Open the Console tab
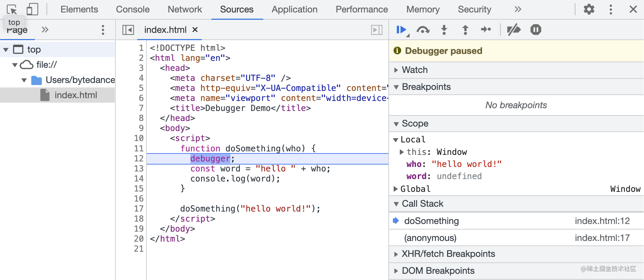Viewport: 644px width, 280px height. 133,9
